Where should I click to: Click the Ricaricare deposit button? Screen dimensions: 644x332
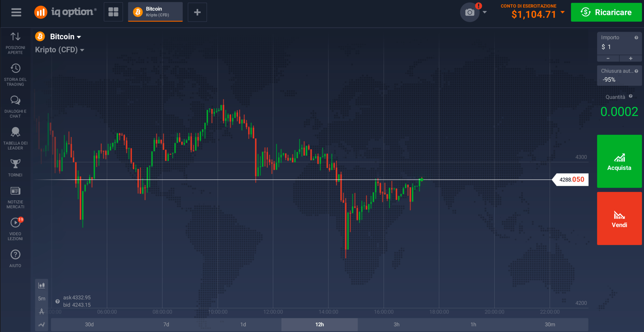click(x=606, y=12)
